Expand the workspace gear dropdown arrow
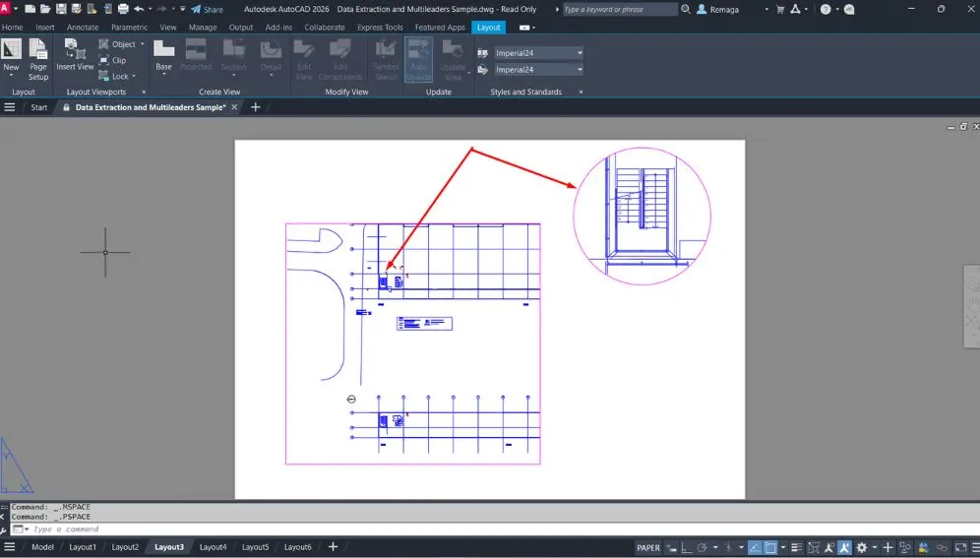 875,547
